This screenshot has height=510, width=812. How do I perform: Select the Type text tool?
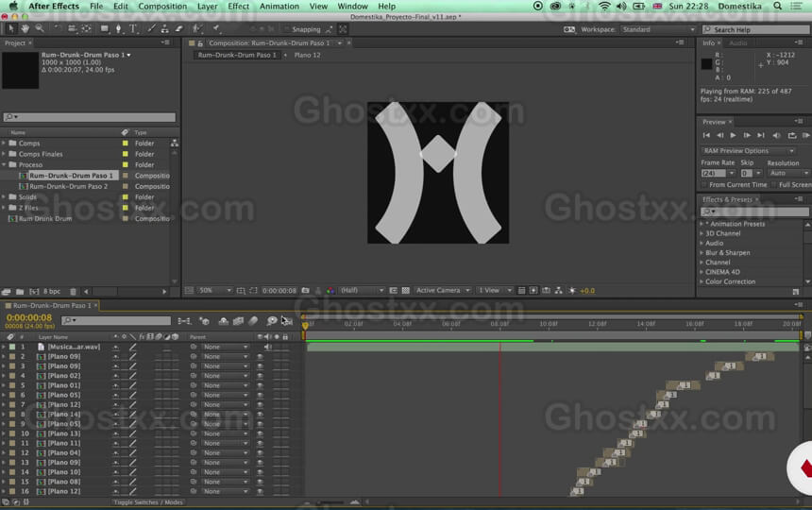click(x=133, y=29)
